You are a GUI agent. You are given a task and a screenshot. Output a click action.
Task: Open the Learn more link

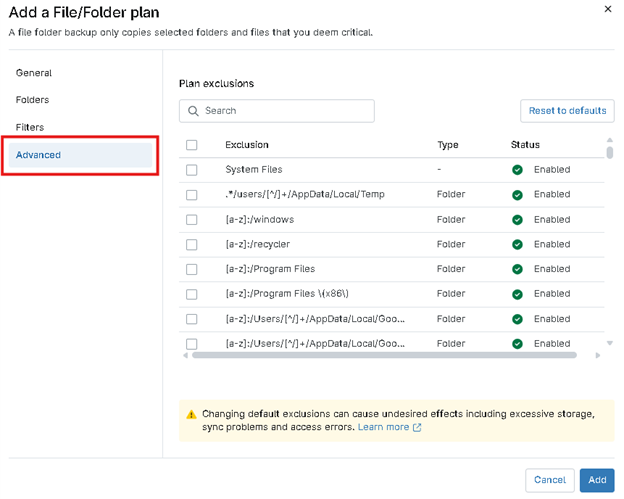pos(383,427)
